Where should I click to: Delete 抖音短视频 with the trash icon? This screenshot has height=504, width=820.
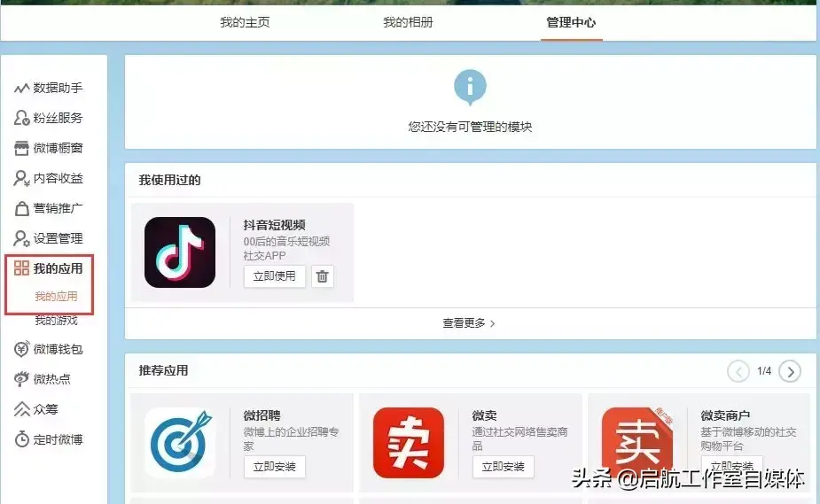(x=322, y=276)
